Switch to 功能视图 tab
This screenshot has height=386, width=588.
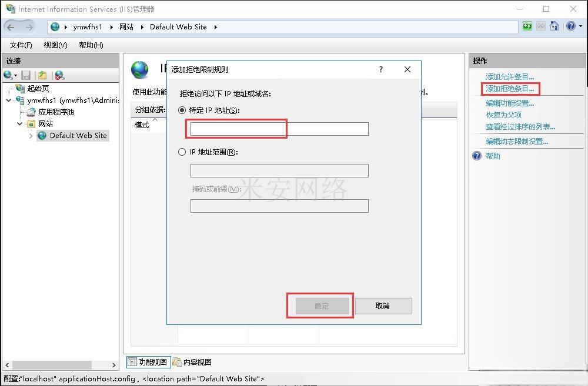pos(149,362)
